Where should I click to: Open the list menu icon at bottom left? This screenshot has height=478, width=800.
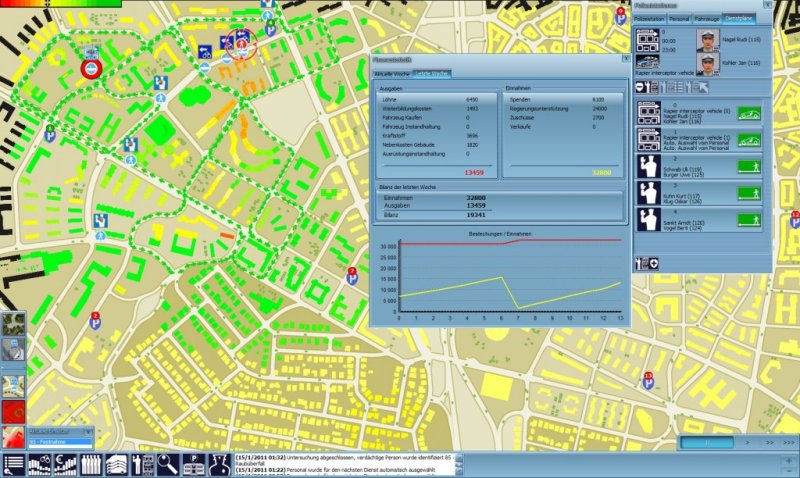(13, 464)
